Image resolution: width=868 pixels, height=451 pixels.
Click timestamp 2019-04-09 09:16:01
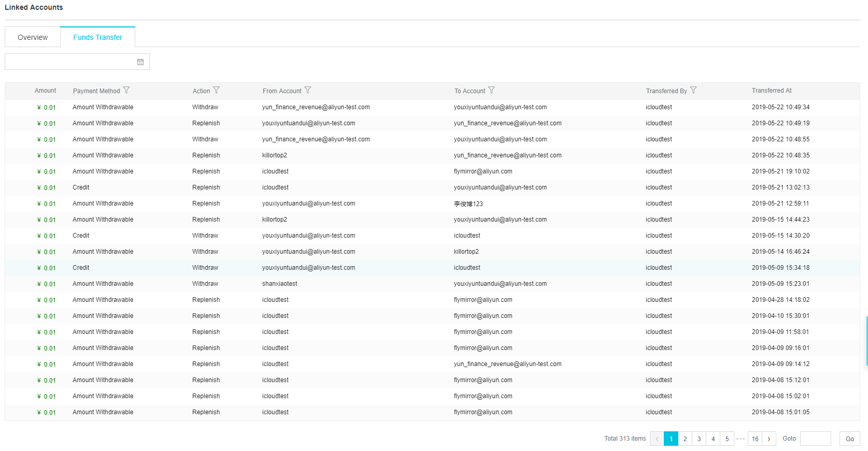(x=780, y=348)
